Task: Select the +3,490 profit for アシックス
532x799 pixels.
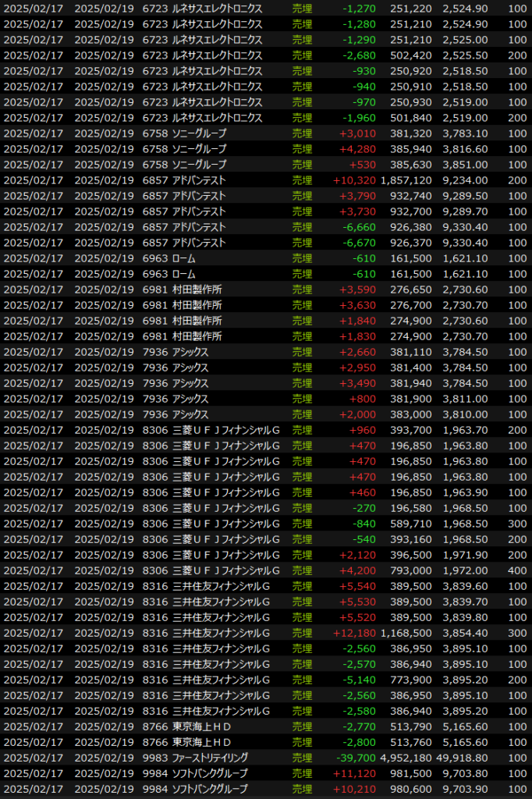Action: pos(358,383)
